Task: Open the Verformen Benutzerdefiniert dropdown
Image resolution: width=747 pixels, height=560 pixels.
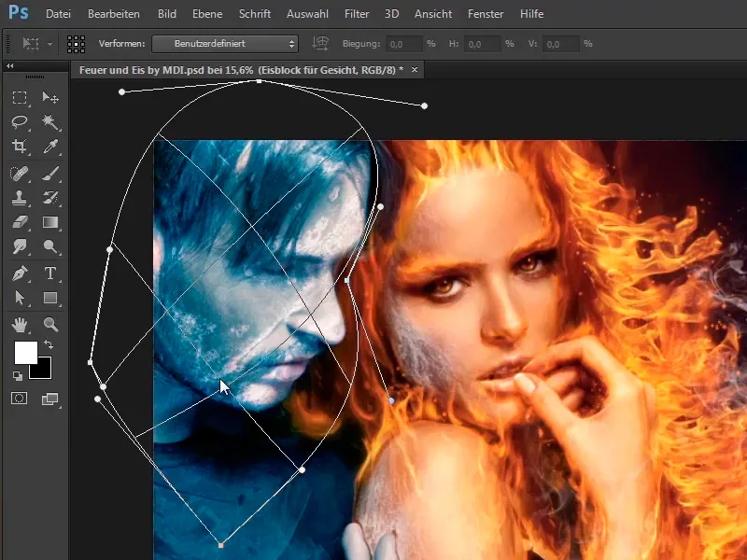Action: 225,44
